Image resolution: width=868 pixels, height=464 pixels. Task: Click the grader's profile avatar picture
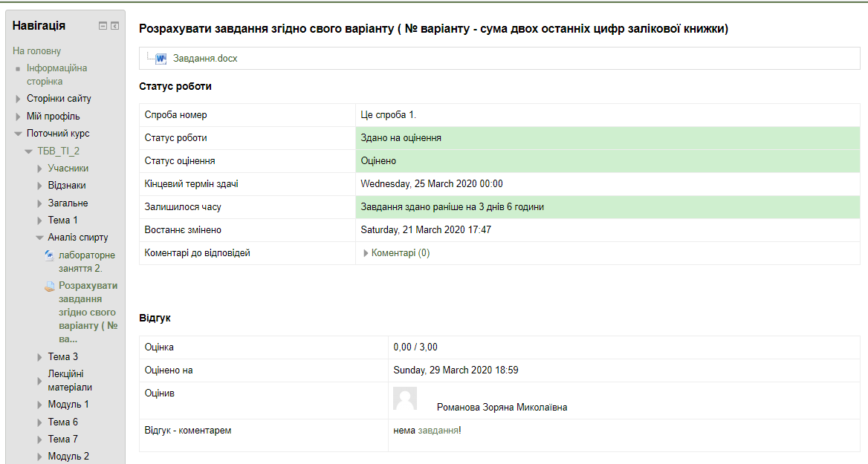click(x=405, y=399)
